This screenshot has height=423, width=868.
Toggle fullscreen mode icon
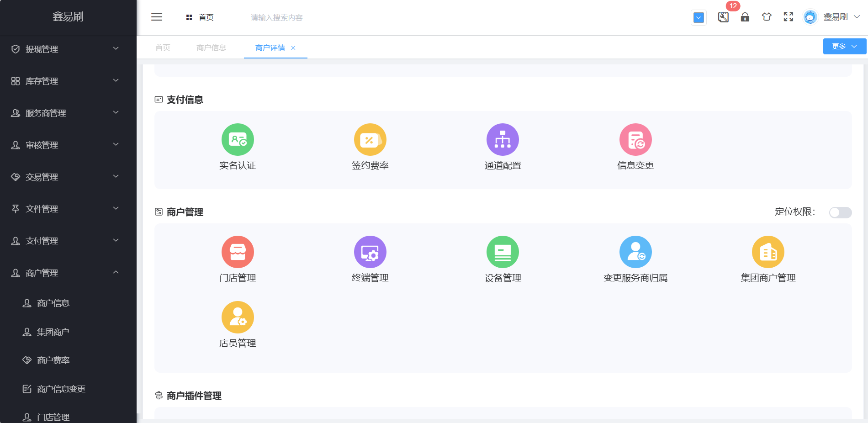coord(788,17)
